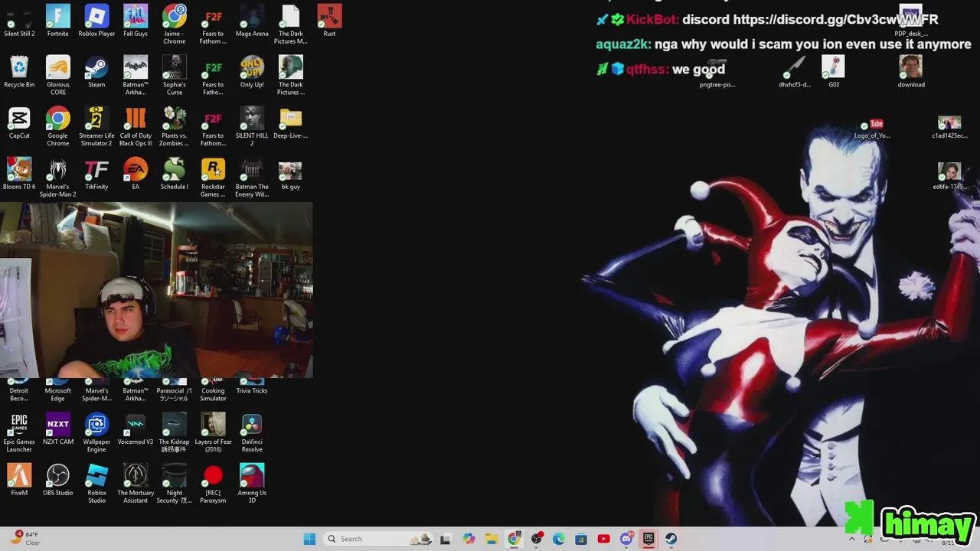Open the SILENT HILL 2 shortcut
The width and height of the screenshot is (980, 551).
(252, 127)
